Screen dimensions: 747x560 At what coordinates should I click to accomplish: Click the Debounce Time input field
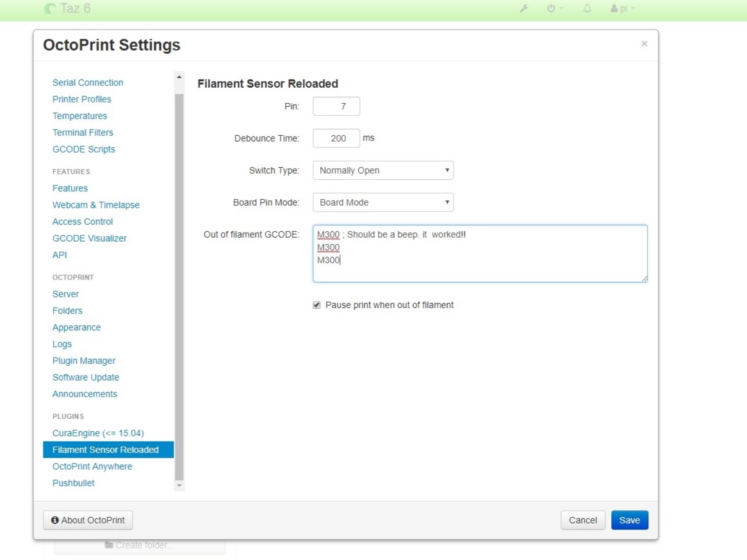tap(336, 138)
